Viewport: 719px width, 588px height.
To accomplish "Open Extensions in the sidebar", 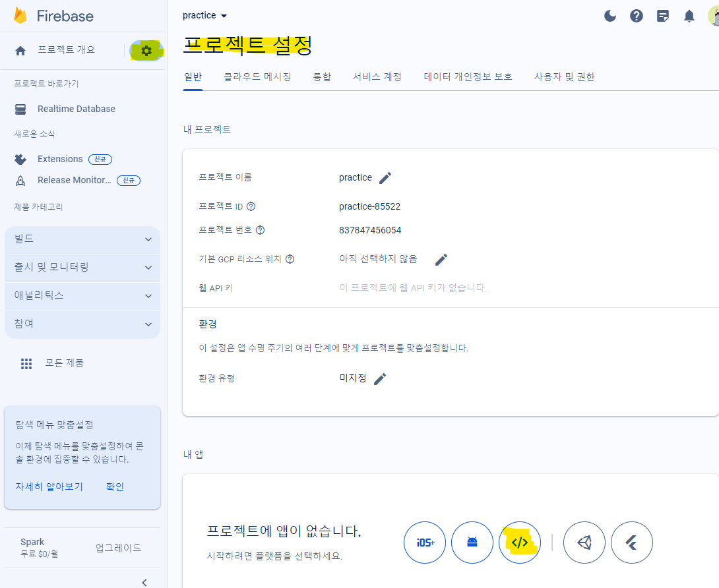I will pyautogui.click(x=60, y=159).
